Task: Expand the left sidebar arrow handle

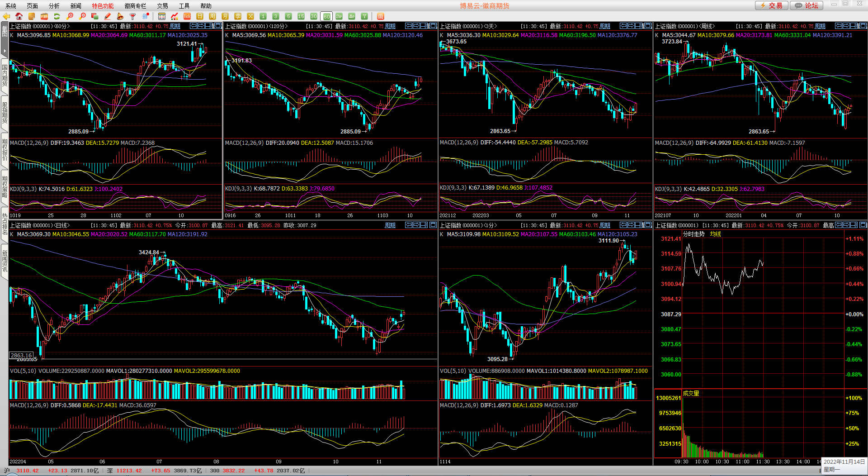Action: 5,51
